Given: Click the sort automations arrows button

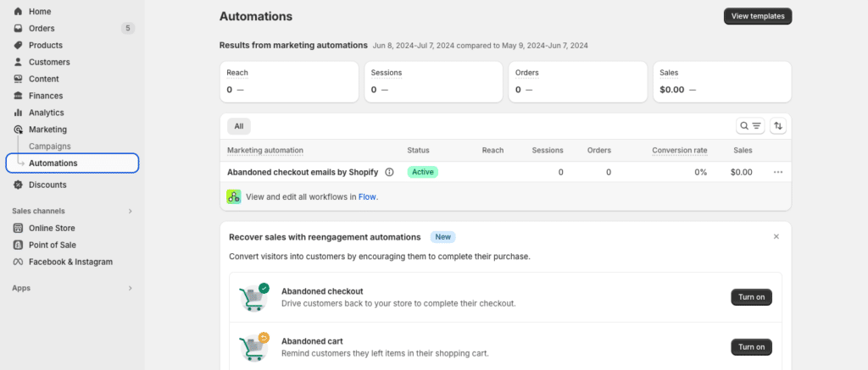Looking at the screenshot, I should click(778, 126).
